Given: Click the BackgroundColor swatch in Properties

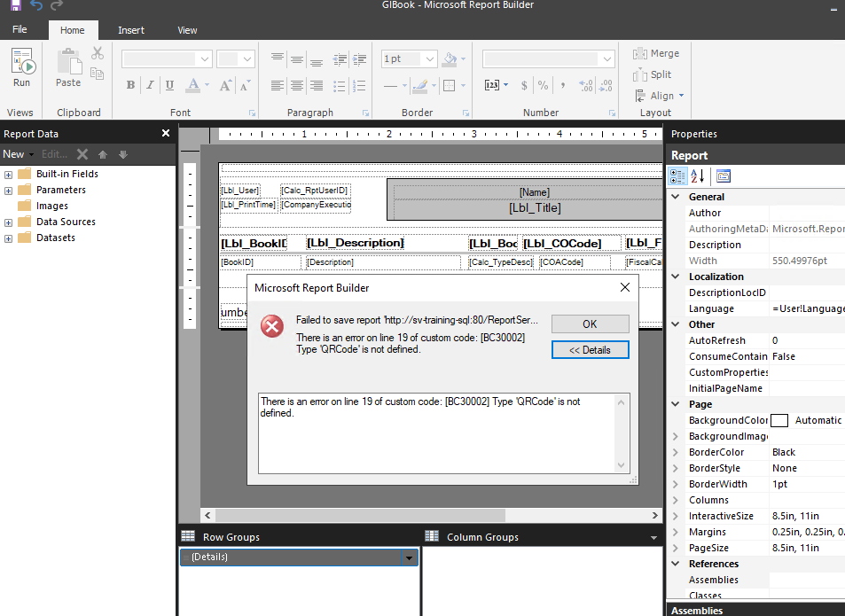Looking at the screenshot, I should 778,420.
